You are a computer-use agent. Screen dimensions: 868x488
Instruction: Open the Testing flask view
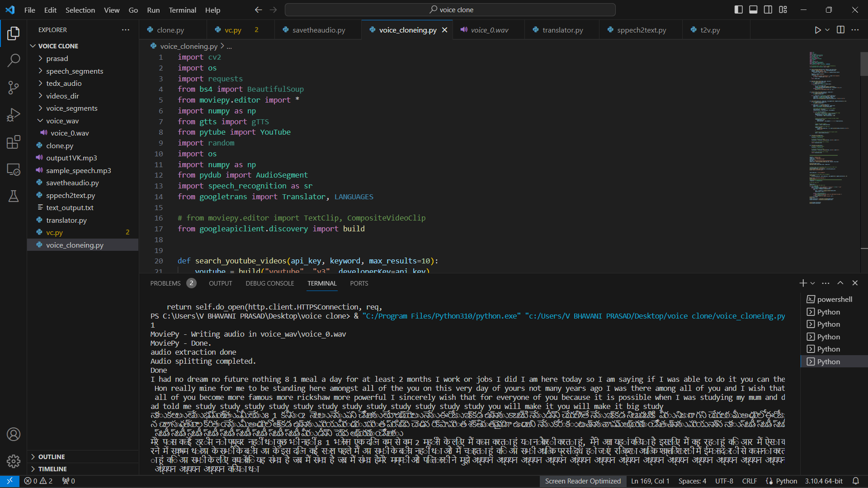pos(14,196)
